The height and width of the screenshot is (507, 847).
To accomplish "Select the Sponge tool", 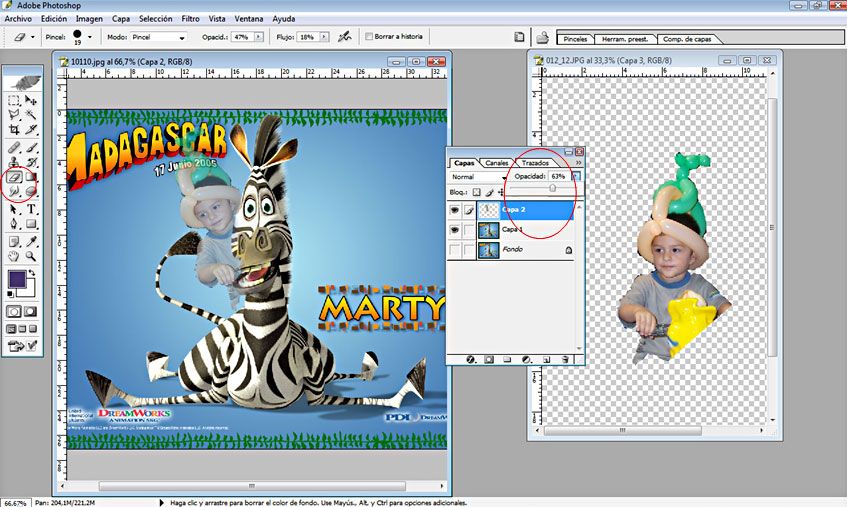I will point(31,191).
